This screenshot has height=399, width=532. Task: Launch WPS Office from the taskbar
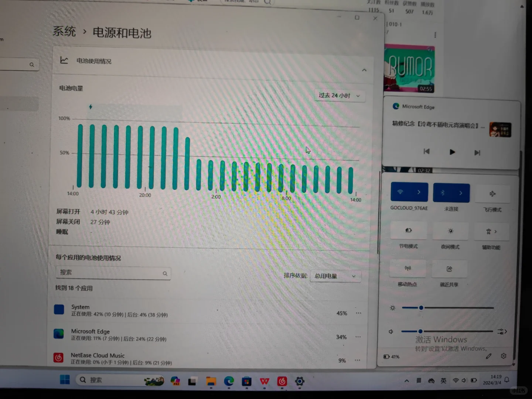pyautogui.click(x=265, y=381)
